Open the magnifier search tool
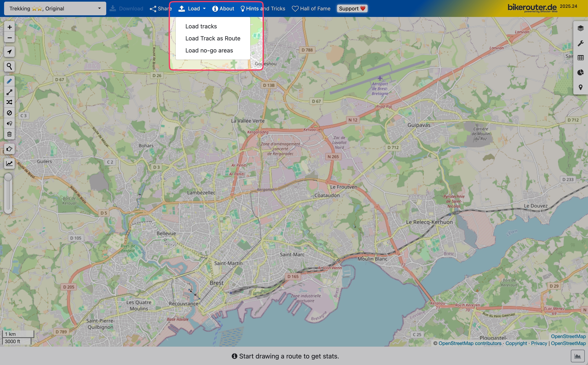588x365 pixels. pyautogui.click(x=9, y=66)
